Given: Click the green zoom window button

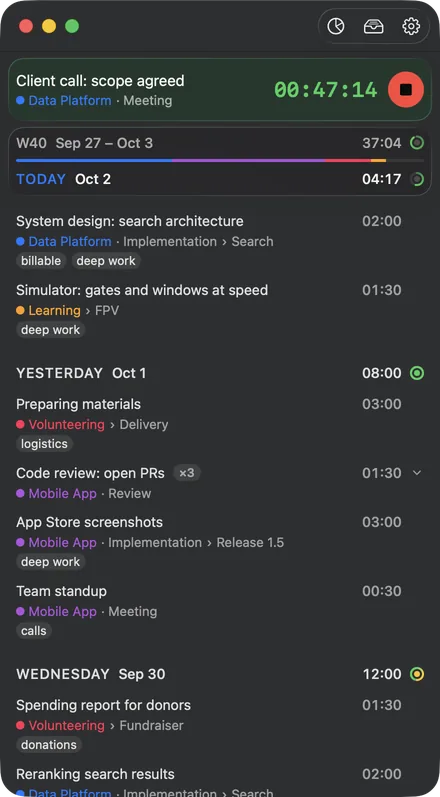Looking at the screenshot, I should (x=72, y=26).
